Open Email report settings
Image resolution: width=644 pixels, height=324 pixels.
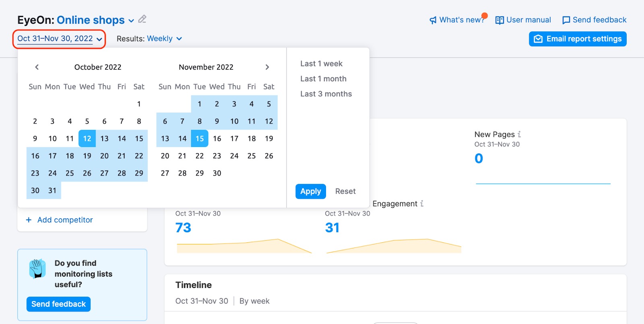pos(577,39)
